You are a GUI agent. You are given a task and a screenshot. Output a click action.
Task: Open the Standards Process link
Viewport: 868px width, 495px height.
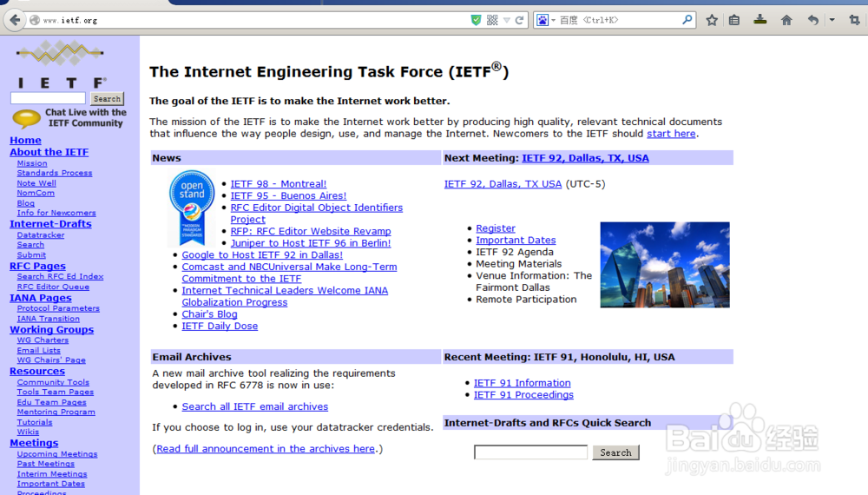click(54, 173)
